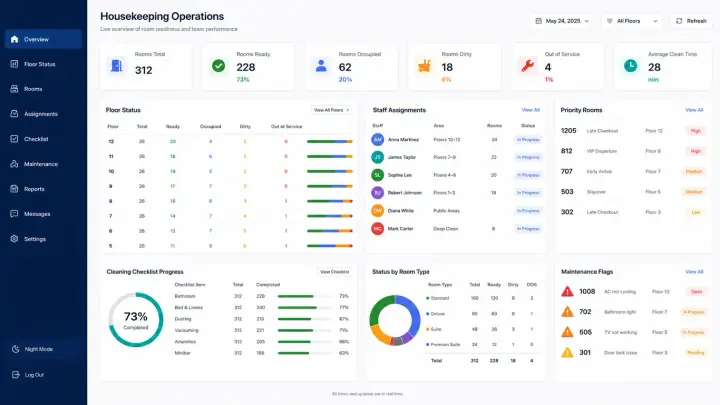Click the Messages menu label
This screenshot has height=405, width=720.
point(37,214)
